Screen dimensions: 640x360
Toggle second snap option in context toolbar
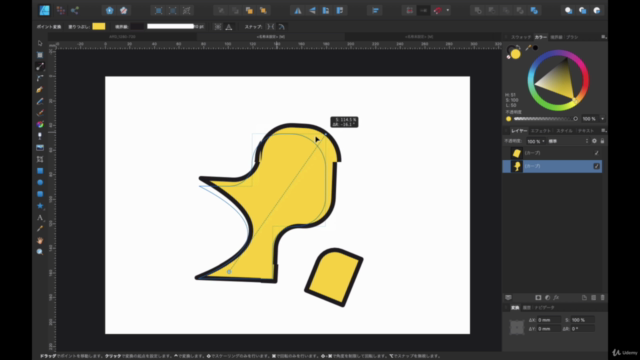[x=281, y=27]
